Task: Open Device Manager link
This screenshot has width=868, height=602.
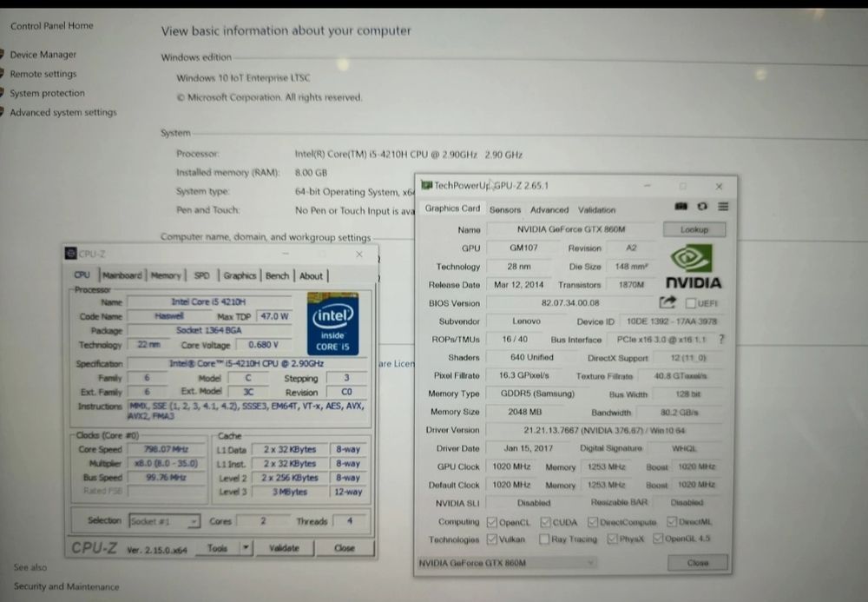Action: [x=43, y=54]
